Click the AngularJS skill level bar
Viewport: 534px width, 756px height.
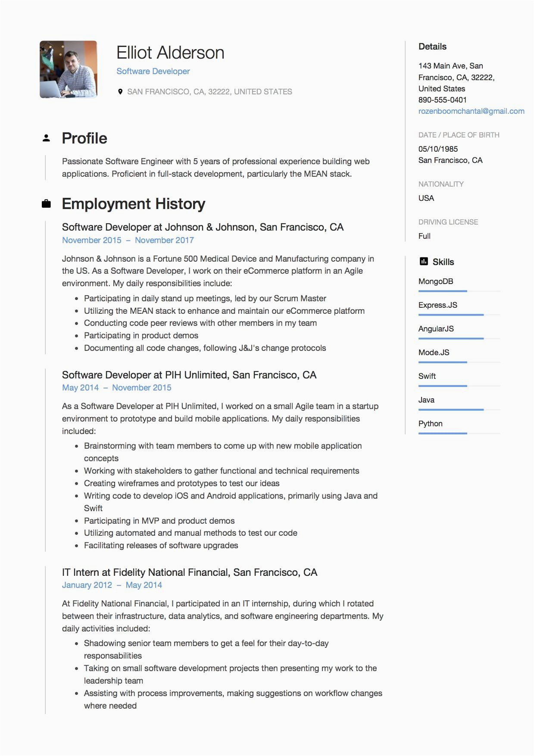(x=459, y=339)
